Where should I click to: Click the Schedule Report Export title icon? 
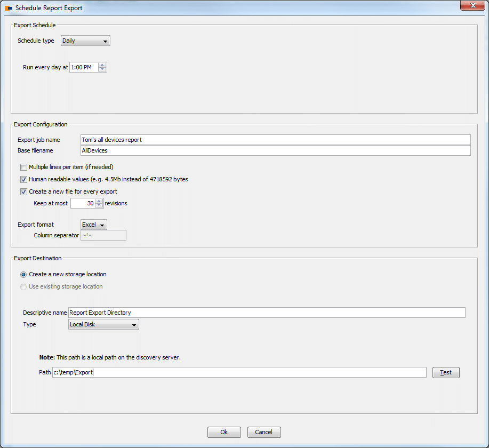(x=9, y=8)
